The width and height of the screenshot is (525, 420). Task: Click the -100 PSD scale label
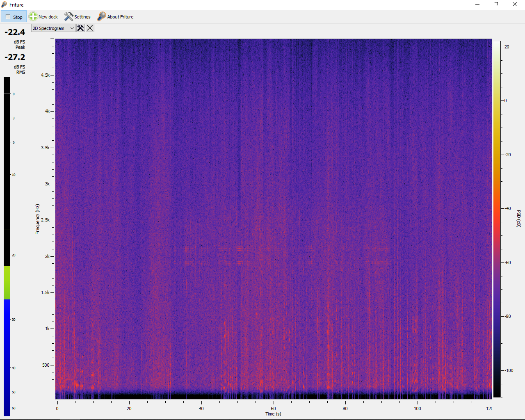509,370
